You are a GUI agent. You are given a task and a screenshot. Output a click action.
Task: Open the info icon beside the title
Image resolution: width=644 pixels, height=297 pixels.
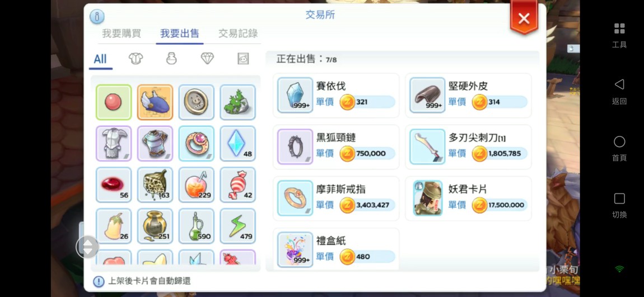(97, 17)
